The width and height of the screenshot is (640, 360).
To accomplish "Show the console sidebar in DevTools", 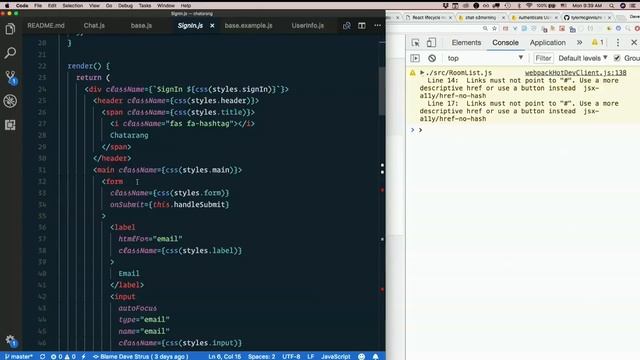I will [415, 58].
